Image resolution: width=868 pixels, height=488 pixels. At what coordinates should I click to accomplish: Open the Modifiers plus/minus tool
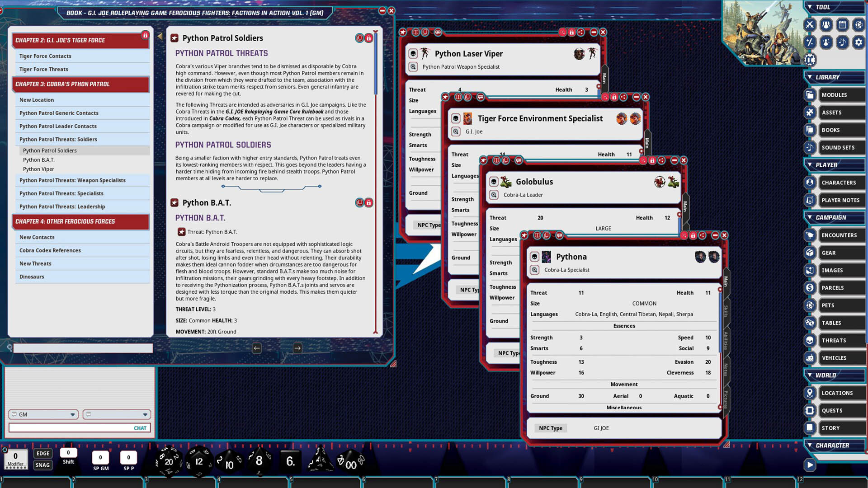pyautogui.click(x=810, y=42)
